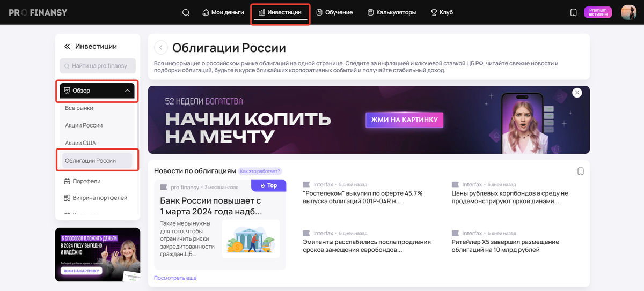The image size is (644, 291).
Task: Click the 6 способов вложить деньги sidebar banner
Action: click(x=98, y=255)
